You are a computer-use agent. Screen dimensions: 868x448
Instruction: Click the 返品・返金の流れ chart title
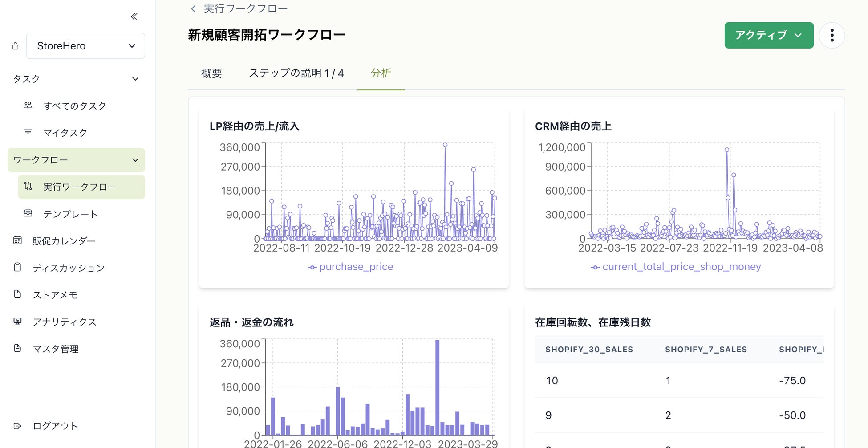251,322
